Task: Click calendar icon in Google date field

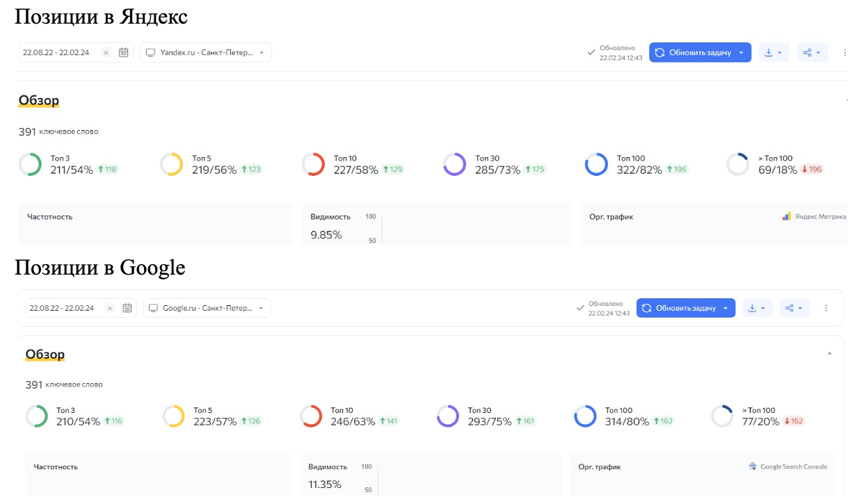Action: point(127,308)
